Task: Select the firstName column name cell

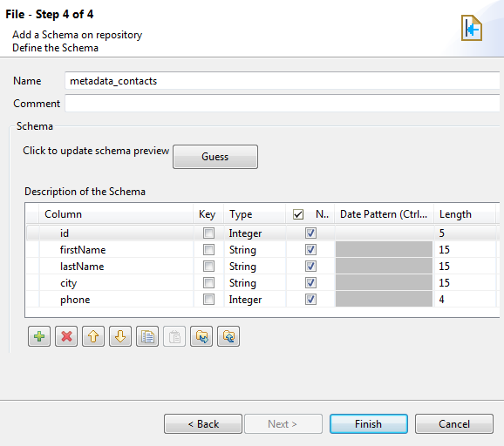Action: pos(116,249)
